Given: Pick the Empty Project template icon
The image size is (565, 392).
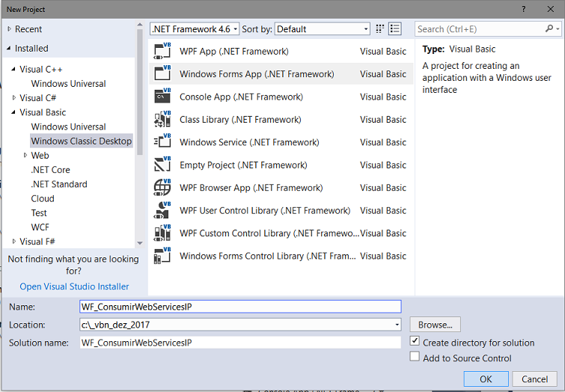Looking at the screenshot, I should click(x=162, y=165).
